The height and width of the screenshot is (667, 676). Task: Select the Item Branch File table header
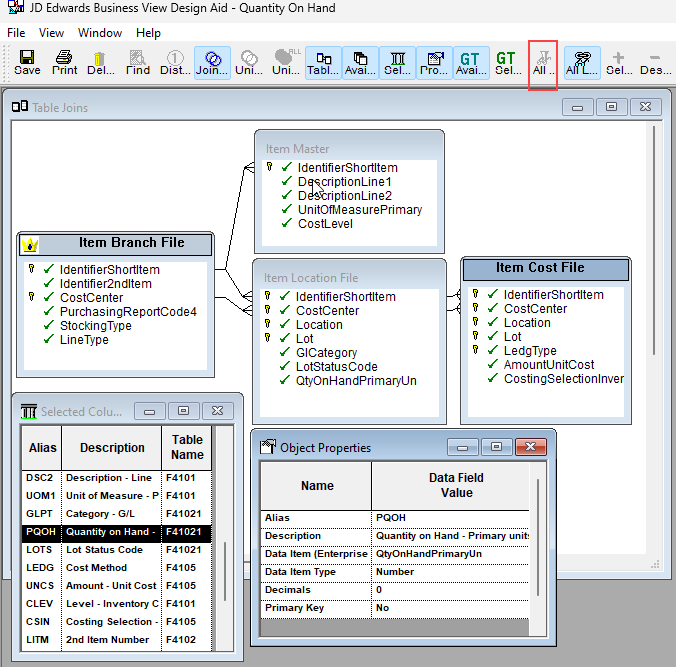pyautogui.click(x=116, y=244)
